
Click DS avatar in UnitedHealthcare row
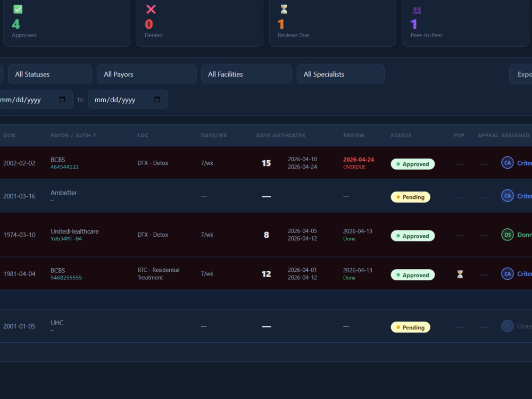[507, 235]
